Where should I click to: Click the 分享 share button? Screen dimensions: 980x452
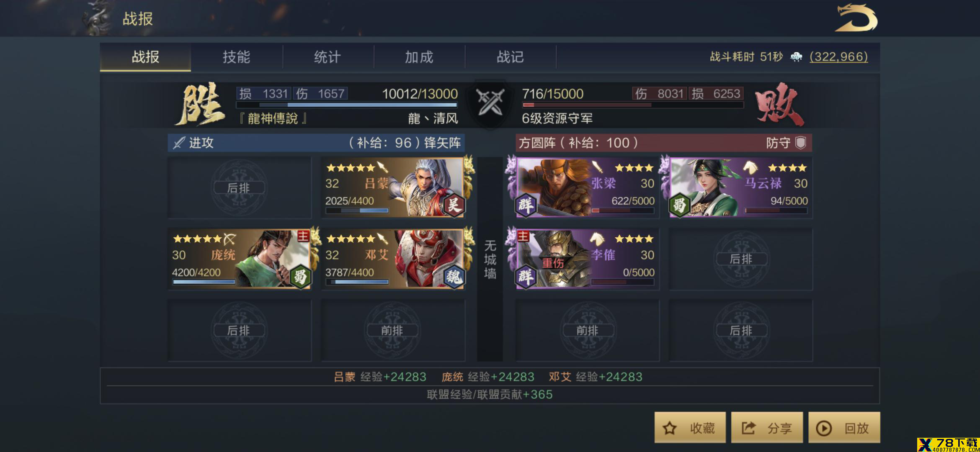[767, 427]
